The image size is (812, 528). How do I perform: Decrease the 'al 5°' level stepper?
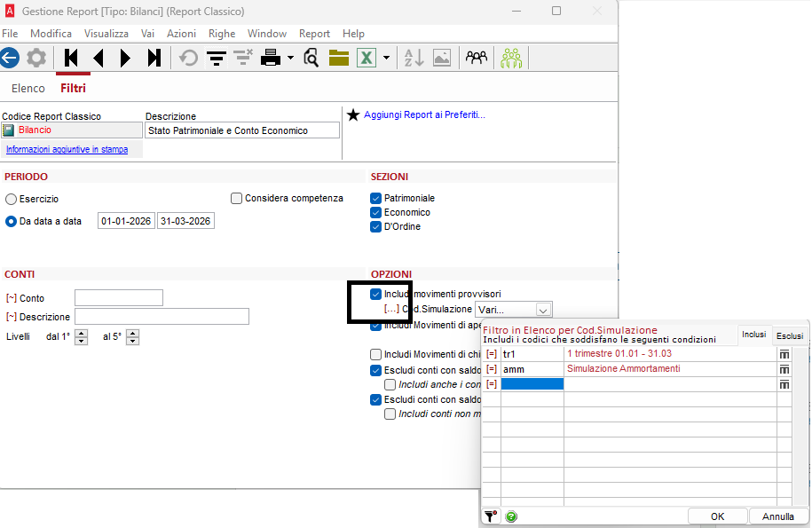[x=132, y=341]
